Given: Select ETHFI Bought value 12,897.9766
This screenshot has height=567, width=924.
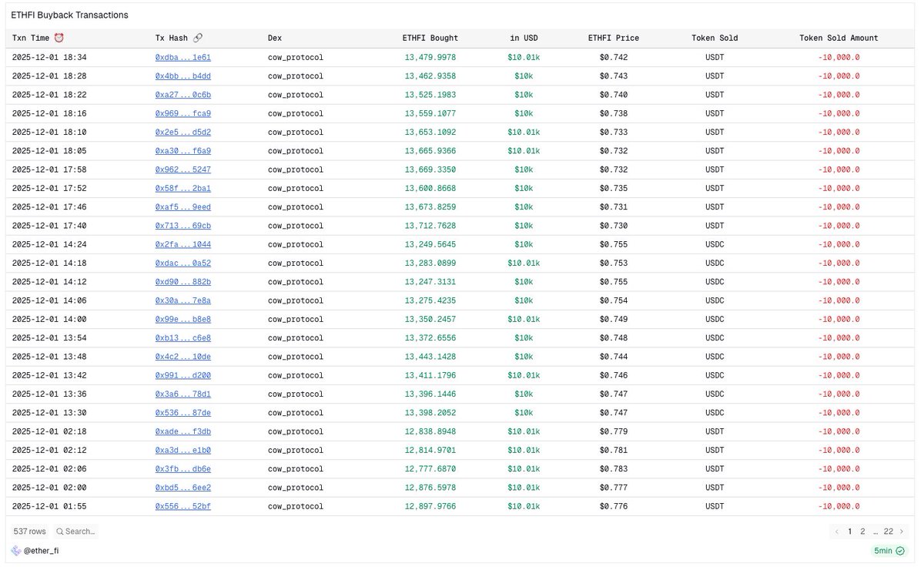Looking at the screenshot, I should coord(430,506).
